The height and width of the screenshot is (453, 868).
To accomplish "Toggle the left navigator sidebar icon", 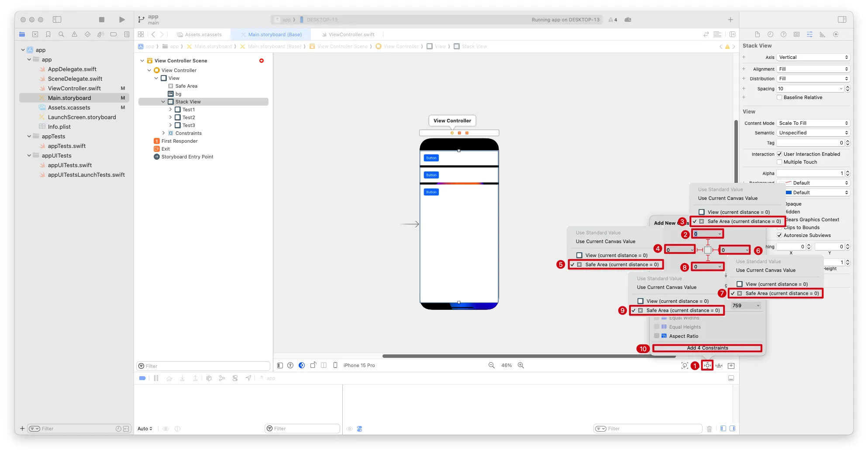I will pos(57,20).
